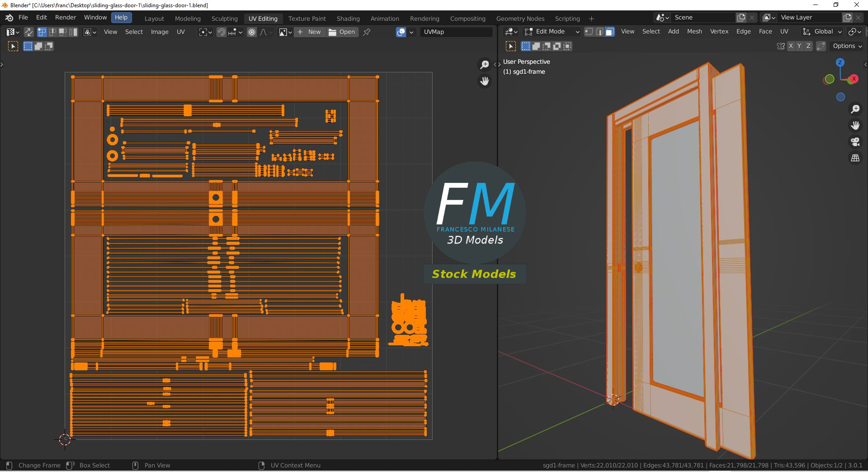Click the pin image icon
Image resolution: width=868 pixels, height=472 pixels.
367,32
